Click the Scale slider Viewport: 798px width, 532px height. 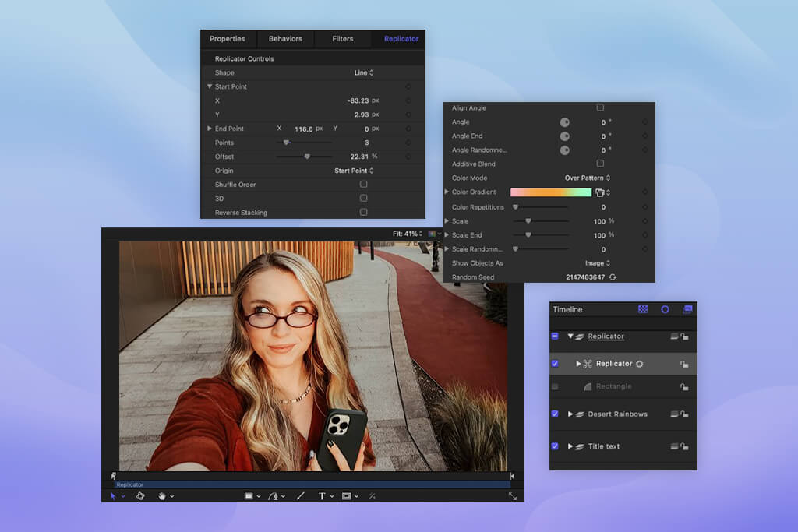coord(541,221)
